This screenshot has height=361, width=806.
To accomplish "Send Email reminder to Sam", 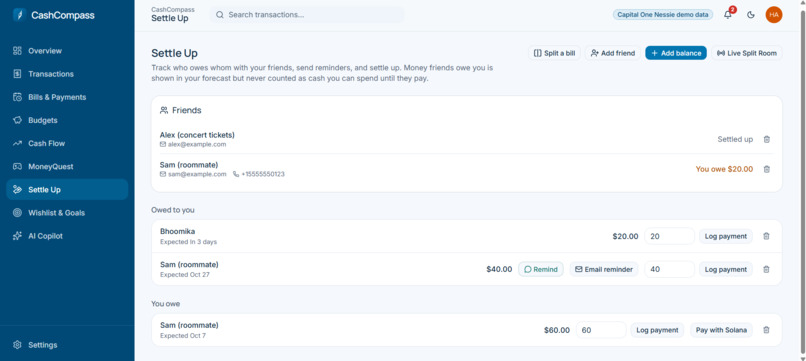I will pos(604,269).
